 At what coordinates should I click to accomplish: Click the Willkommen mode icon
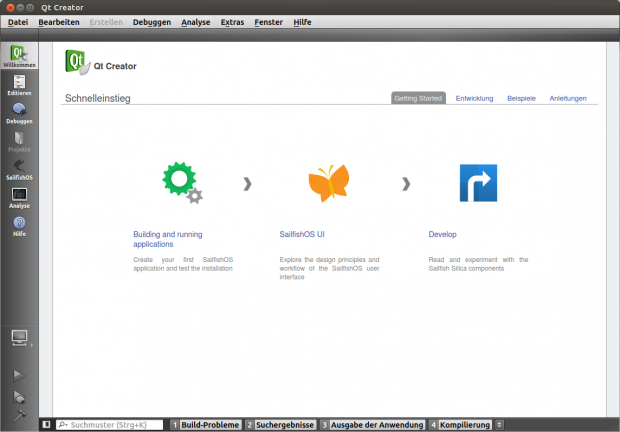19,56
